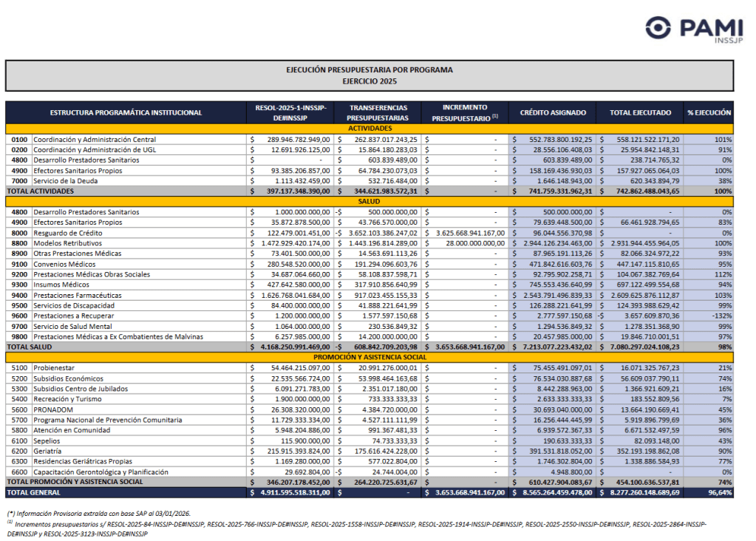Select the TOTAL SALUD summary row label
This screenshot has width=756, height=541.
tap(31, 347)
